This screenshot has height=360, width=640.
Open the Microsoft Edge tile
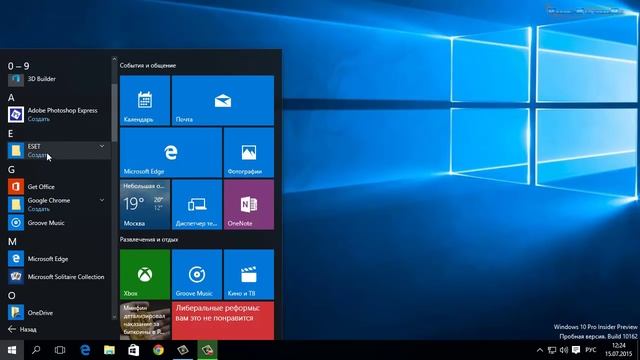[171, 153]
